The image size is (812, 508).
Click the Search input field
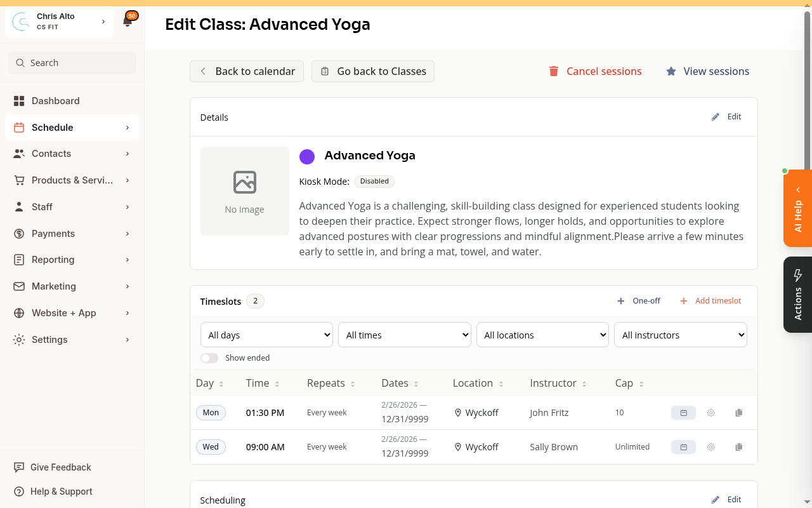[x=72, y=63]
